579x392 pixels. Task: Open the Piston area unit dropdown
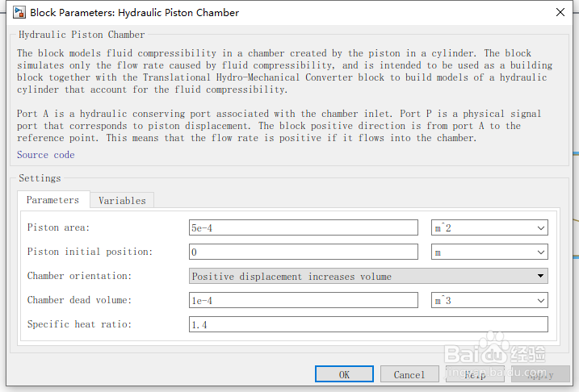click(489, 228)
